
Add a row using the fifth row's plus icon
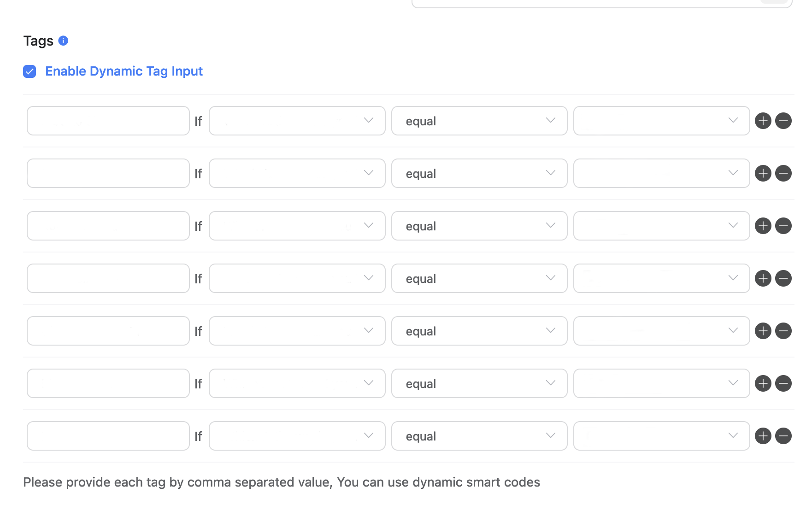pyautogui.click(x=763, y=331)
